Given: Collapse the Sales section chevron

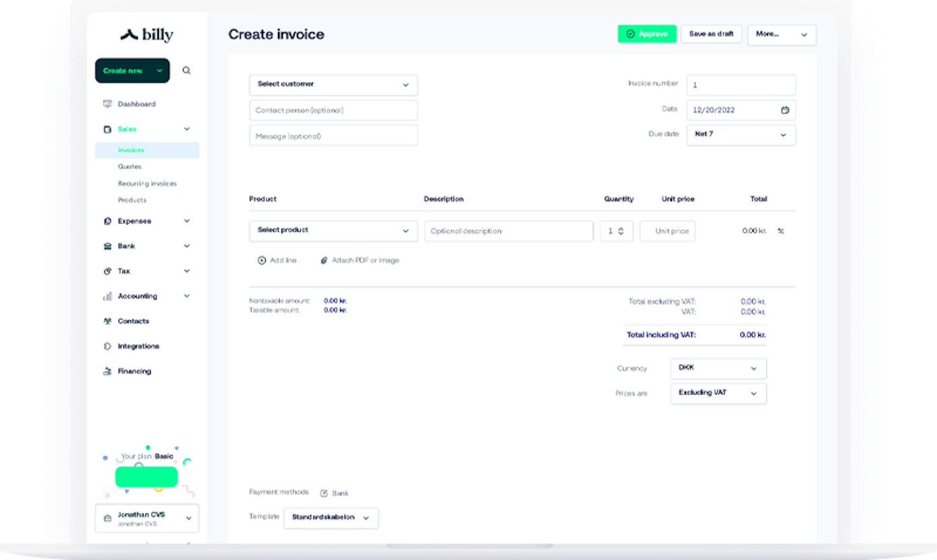Looking at the screenshot, I should [186, 129].
